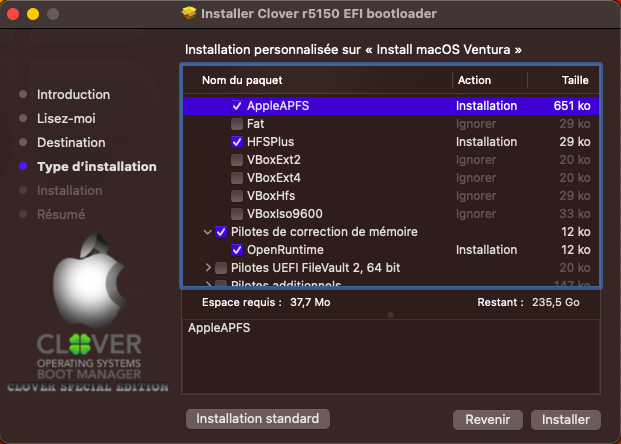Minimize the installer window

coord(33,14)
